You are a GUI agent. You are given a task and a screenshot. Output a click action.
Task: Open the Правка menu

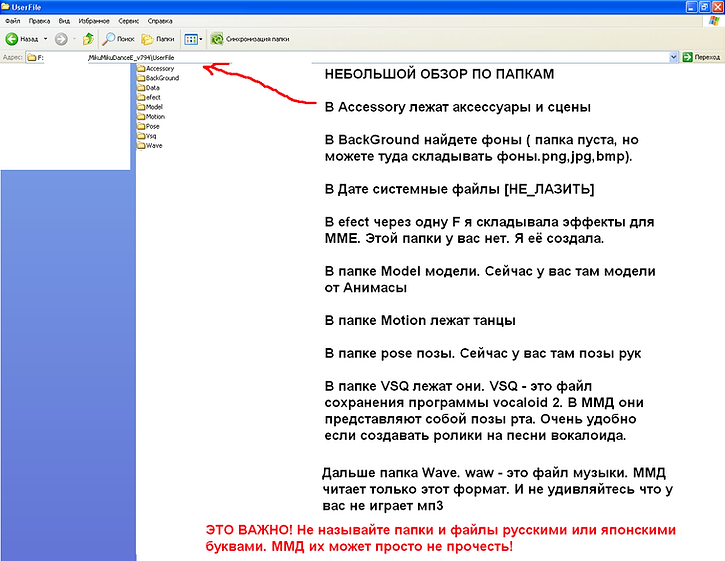tap(39, 21)
